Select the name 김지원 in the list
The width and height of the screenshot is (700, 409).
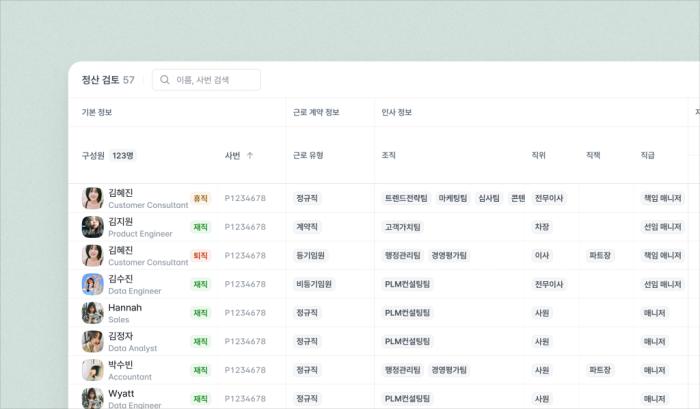coord(121,221)
